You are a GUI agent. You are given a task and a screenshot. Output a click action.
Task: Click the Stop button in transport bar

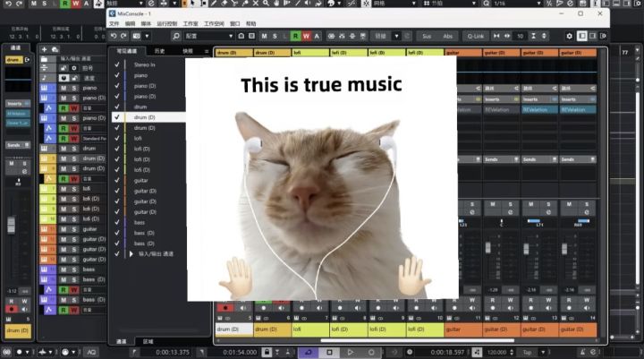[x=329, y=352]
